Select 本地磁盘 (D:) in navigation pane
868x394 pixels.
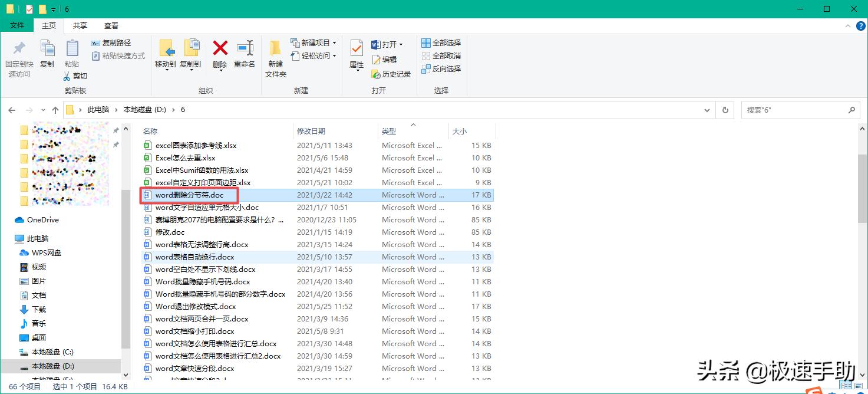pos(46,366)
